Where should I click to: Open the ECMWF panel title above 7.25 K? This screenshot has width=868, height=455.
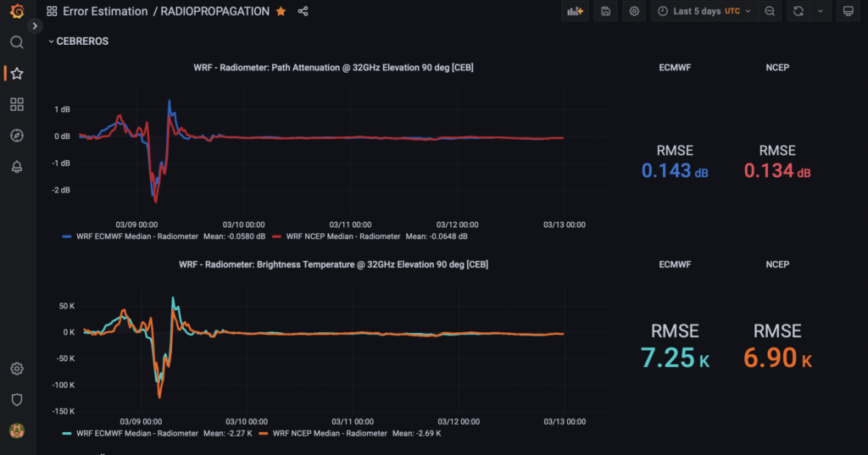point(675,264)
